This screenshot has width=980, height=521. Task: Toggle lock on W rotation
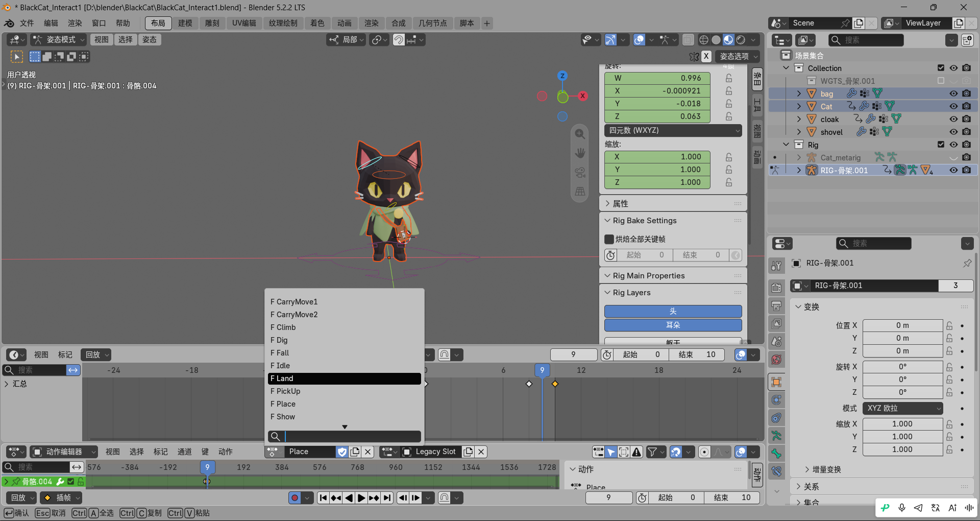[x=729, y=78]
